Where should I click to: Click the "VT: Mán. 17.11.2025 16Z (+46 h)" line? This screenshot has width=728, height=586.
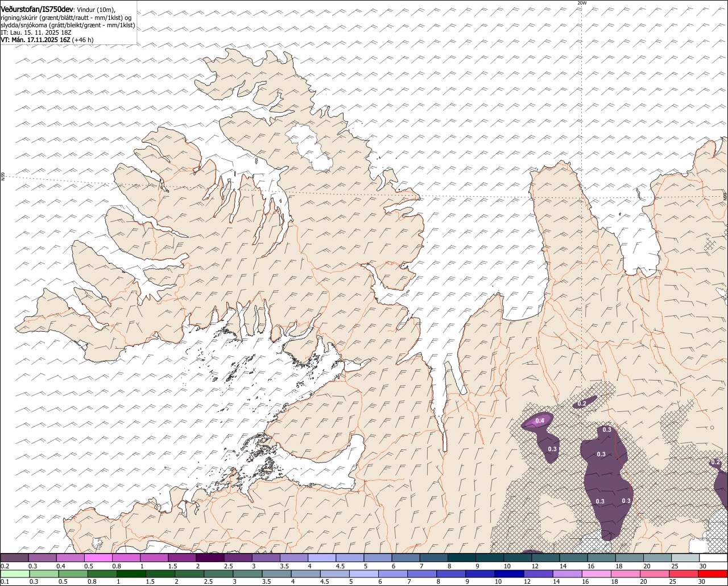(x=47, y=40)
